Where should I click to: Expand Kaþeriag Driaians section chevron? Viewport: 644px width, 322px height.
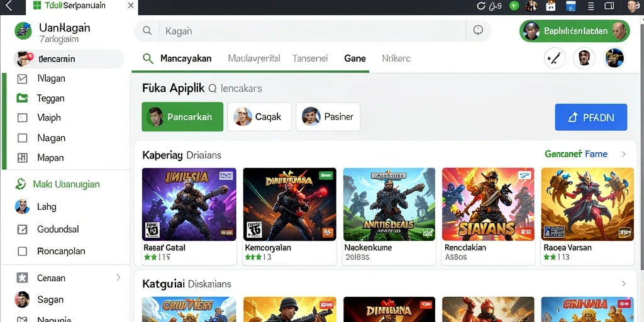pos(623,154)
